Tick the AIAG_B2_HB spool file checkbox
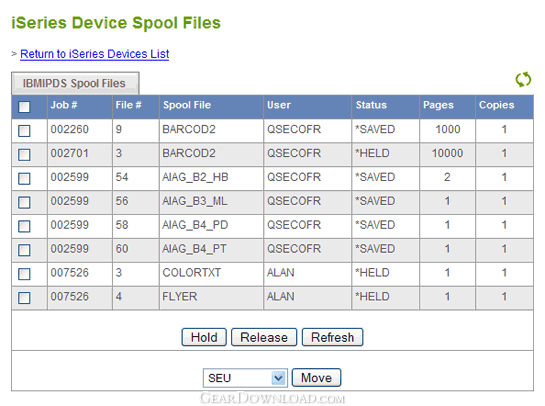Image resolution: width=545 pixels, height=406 pixels. click(24, 179)
